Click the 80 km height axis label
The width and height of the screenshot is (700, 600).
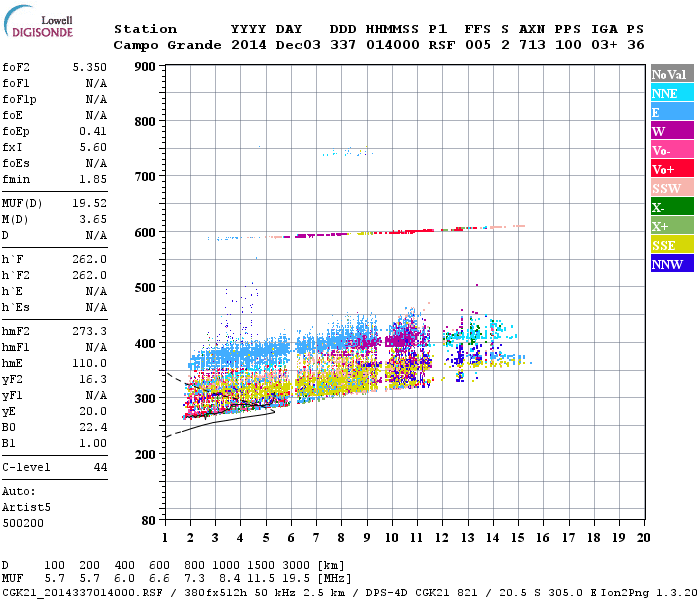(149, 521)
